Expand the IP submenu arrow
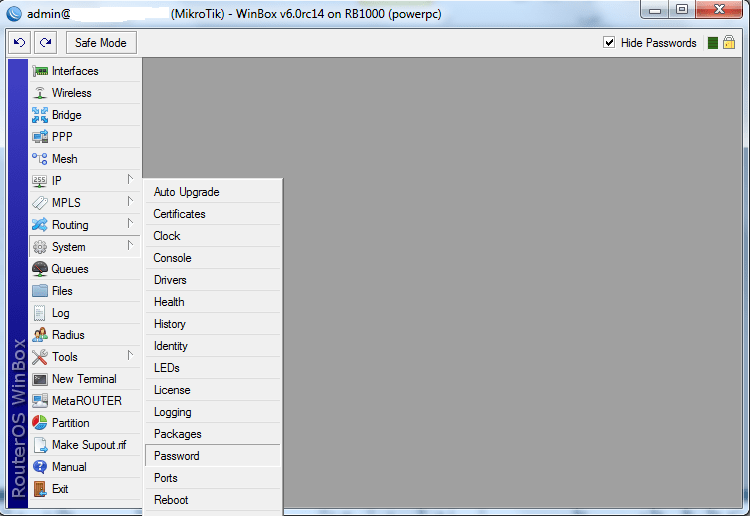Viewport: 752px width, 517px height. point(130,179)
